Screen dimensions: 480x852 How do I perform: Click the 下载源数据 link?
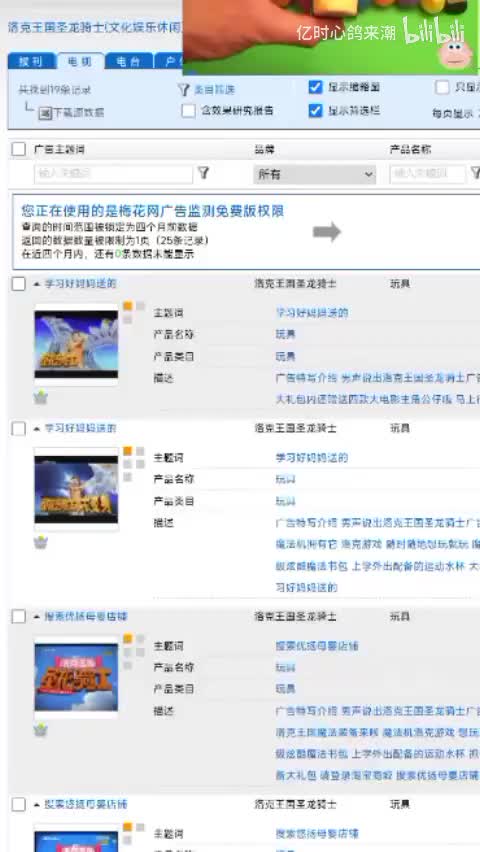point(79,113)
